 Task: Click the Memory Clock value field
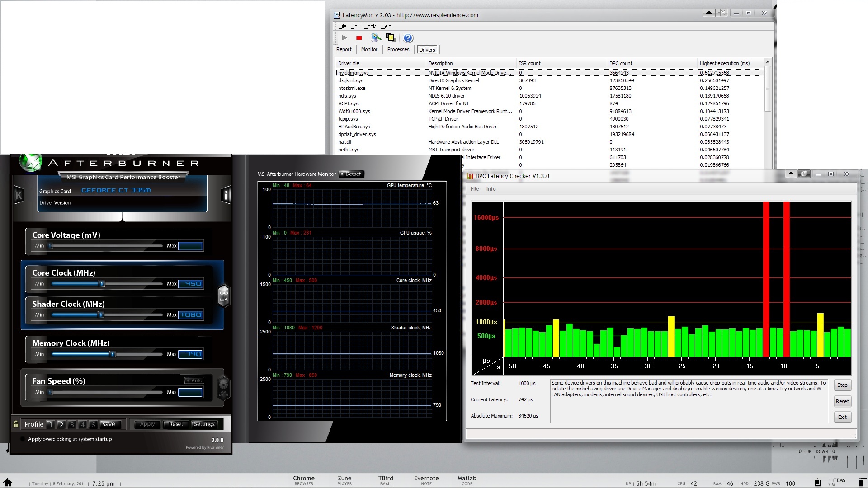coord(190,354)
